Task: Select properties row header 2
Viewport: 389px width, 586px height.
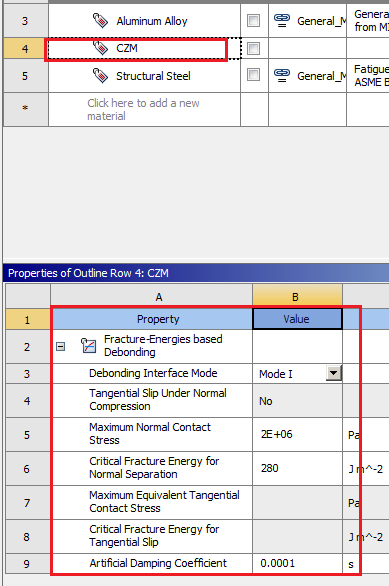Action: point(28,346)
